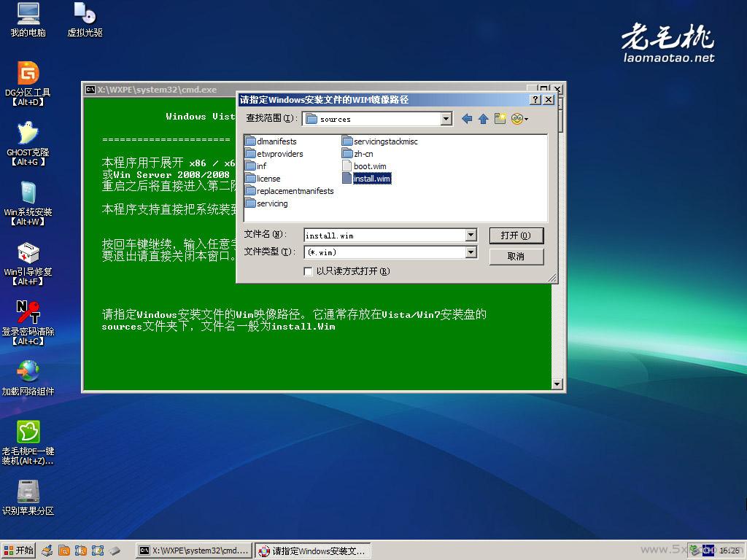
Task: Select boot.wim in file list
Action: [369, 166]
